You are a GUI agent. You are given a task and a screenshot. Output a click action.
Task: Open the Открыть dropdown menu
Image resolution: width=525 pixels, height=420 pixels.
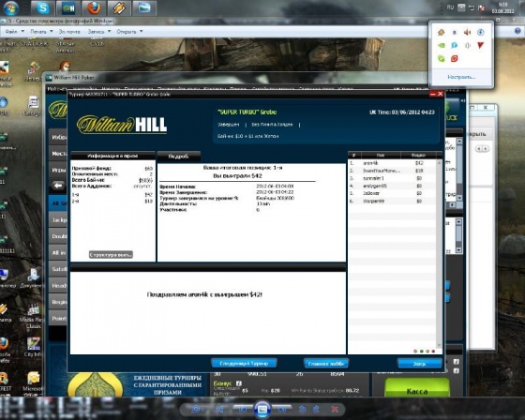coord(129,32)
